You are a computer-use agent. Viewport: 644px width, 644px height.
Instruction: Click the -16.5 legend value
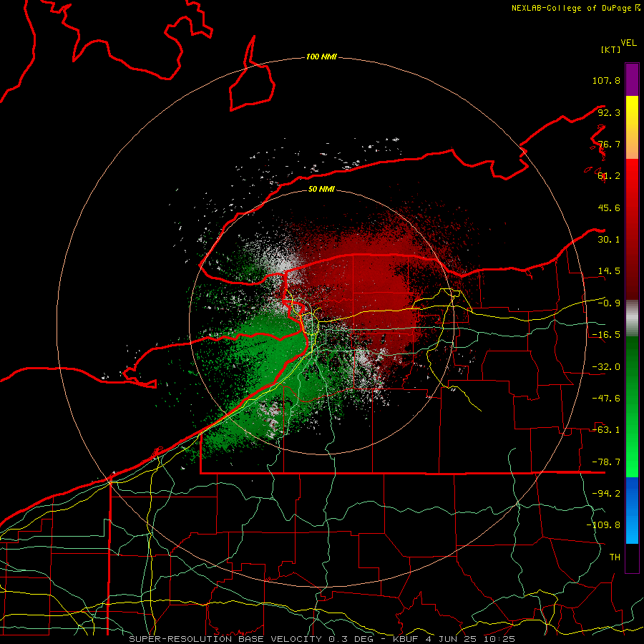606,335
